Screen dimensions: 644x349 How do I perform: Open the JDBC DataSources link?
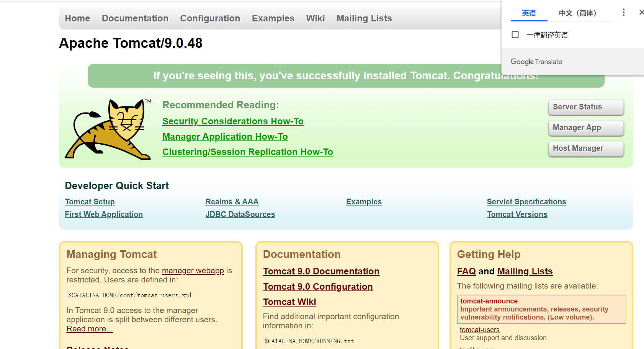coord(240,214)
